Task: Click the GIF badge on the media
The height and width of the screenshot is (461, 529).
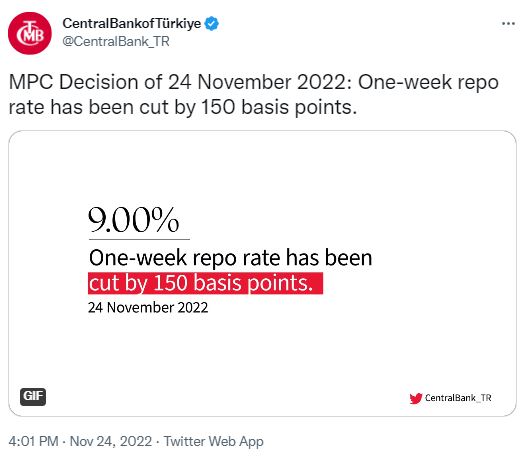Action: coord(33,396)
